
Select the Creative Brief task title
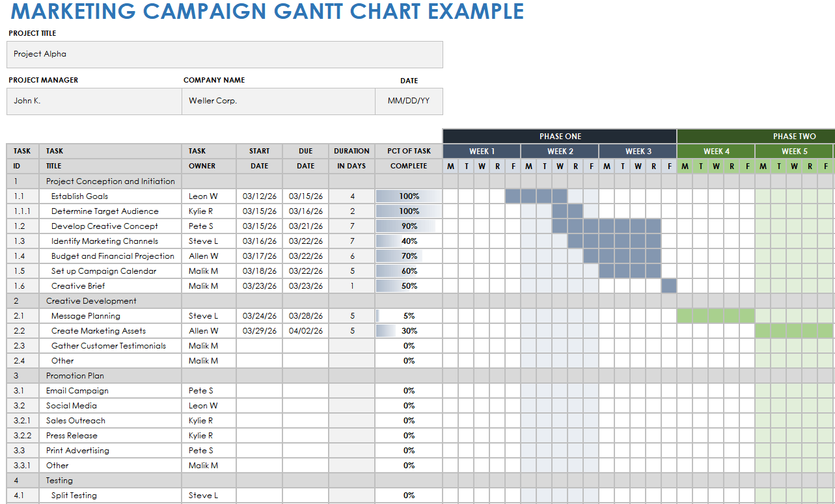coord(78,286)
